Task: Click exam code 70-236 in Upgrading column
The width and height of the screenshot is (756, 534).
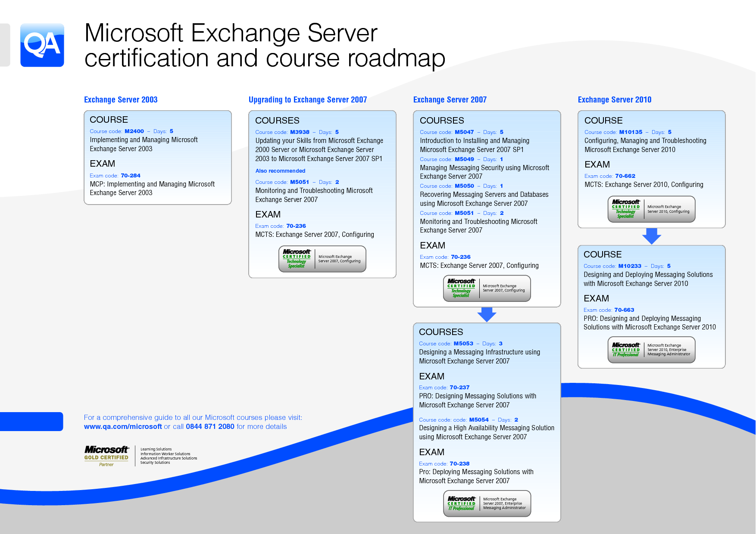Action: [296, 226]
